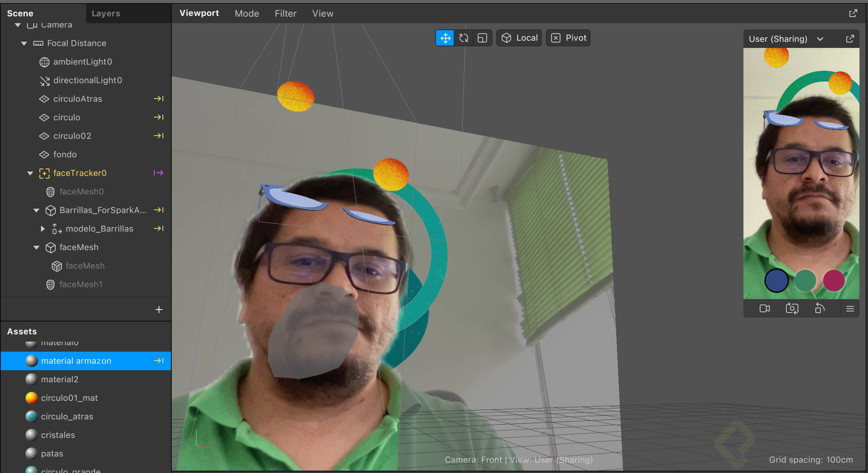Toggle Local coordinate space button
Viewport: 868px width, 473px height.
519,38
